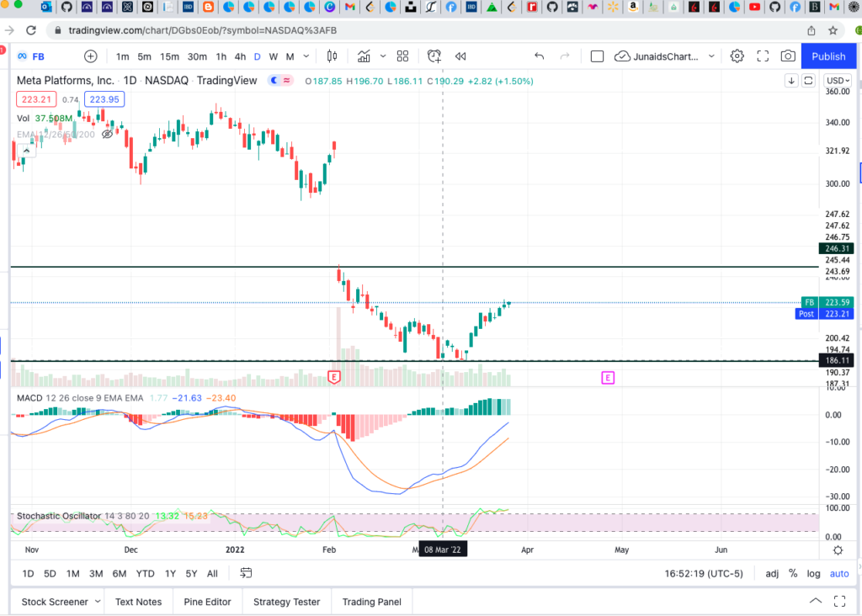Click the browser address bar URL
The height and width of the screenshot is (616, 862).
202,30
